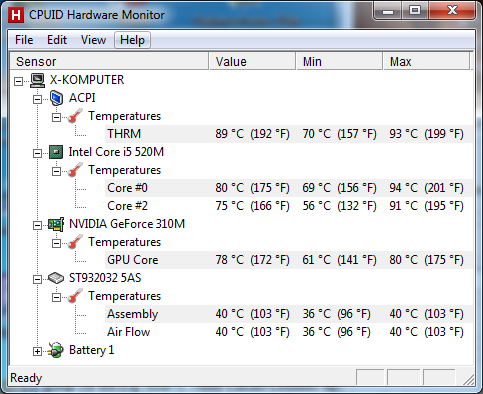Click GPU Core max 80 °C (175 °F)
483x394 pixels.
(x=426, y=260)
